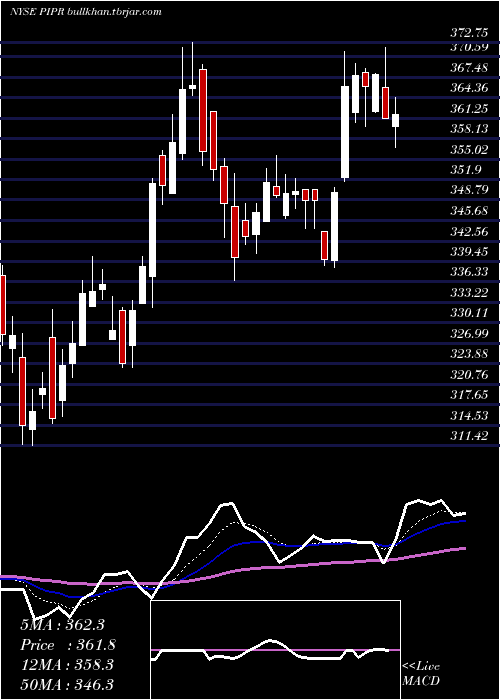Click the 345.68 price label
The height and width of the screenshot is (700, 500).
469,211
